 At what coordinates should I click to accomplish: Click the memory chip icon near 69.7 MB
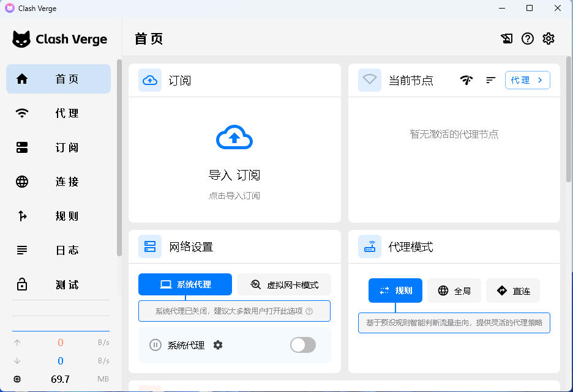tap(17, 379)
